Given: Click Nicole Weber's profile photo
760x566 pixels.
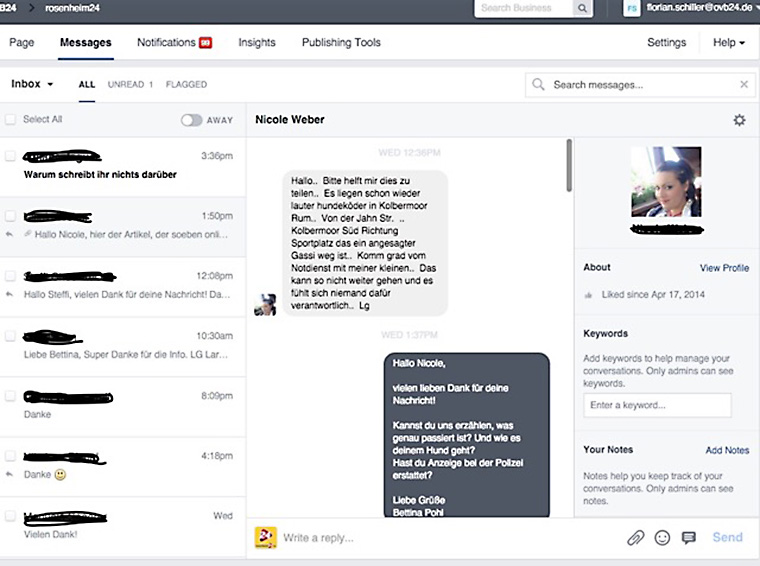Looking at the screenshot, I should point(666,182).
